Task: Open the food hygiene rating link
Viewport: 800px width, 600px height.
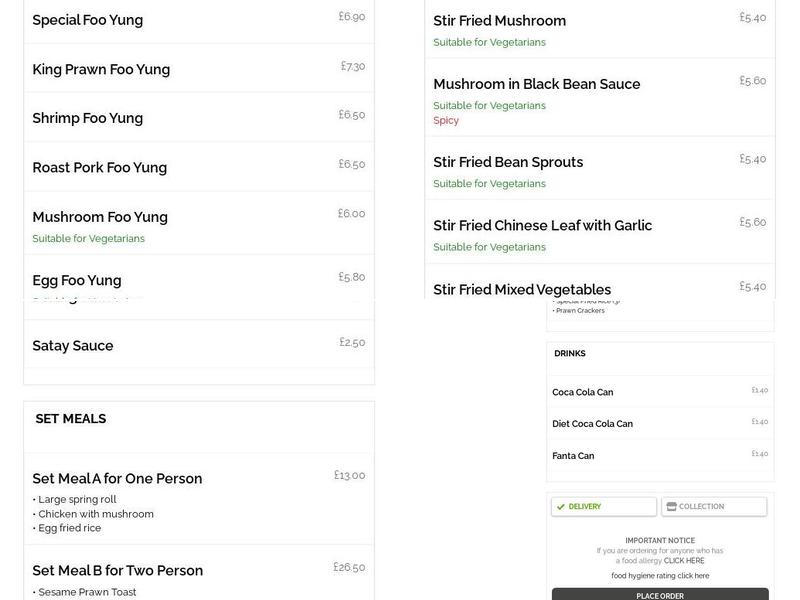Action: click(660, 575)
